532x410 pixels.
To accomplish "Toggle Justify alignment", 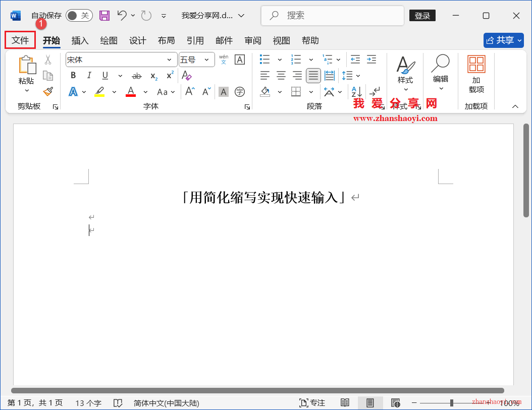I will 313,75.
